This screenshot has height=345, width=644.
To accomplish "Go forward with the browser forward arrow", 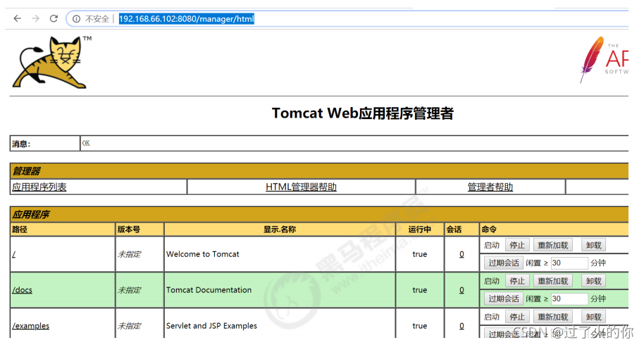I will (35, 18).
